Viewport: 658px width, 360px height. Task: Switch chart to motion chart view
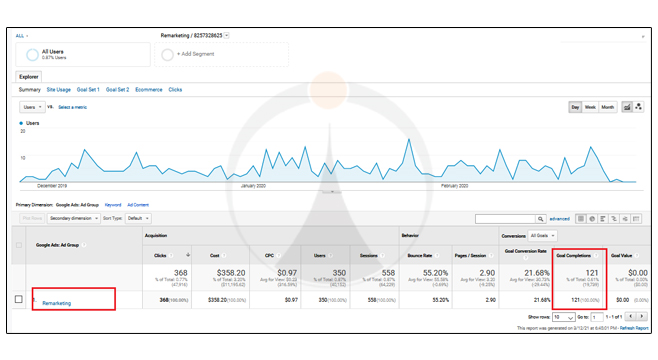click(x=638, y=107)
